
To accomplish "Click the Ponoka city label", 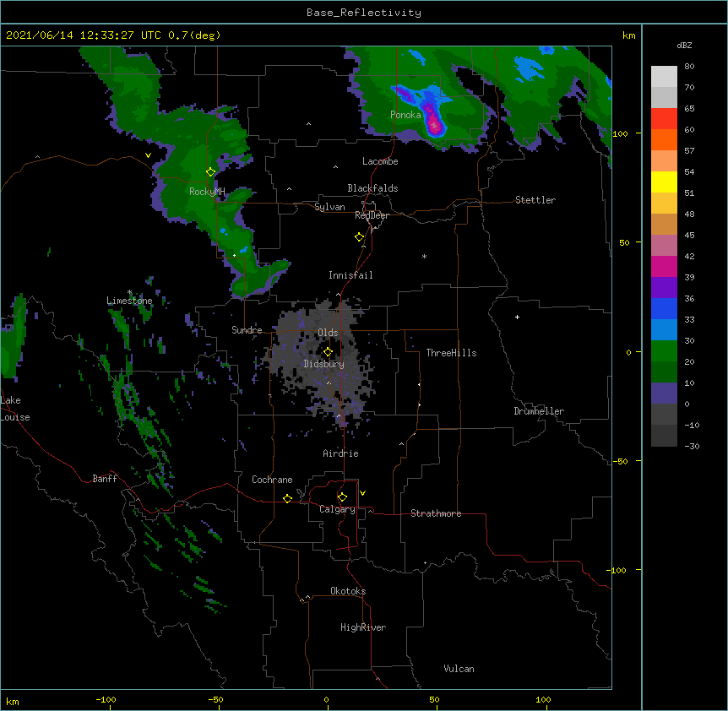I will coord(405,115).
